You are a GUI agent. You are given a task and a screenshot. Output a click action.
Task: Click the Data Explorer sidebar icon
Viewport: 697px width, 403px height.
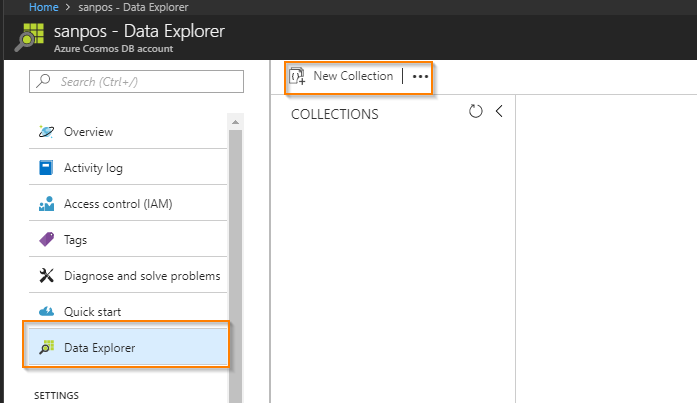pos(46,347)
